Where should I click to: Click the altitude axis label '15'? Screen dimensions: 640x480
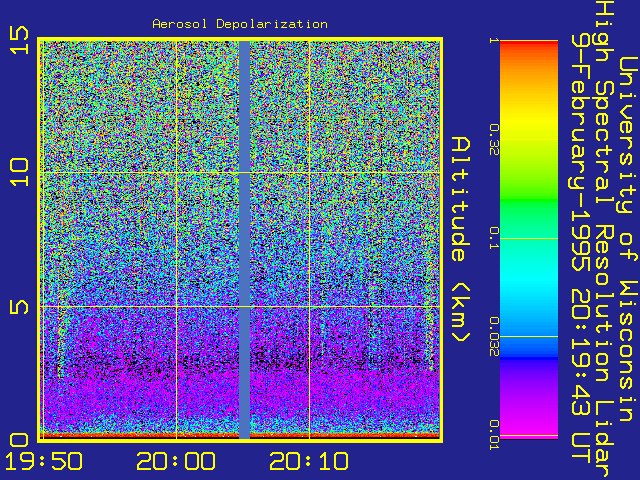[x=20, y=40]
